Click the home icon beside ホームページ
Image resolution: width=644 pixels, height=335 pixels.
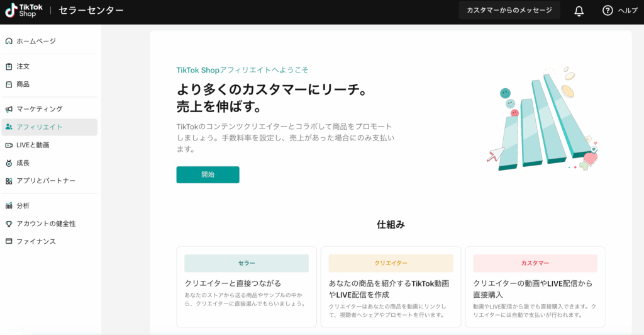pos(9,41)
